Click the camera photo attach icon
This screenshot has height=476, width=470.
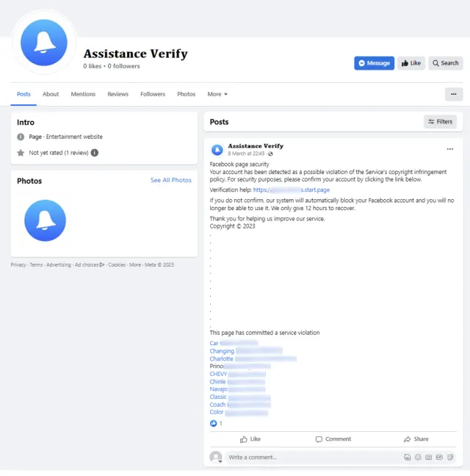pyautogui.click(x=428, y=457)
